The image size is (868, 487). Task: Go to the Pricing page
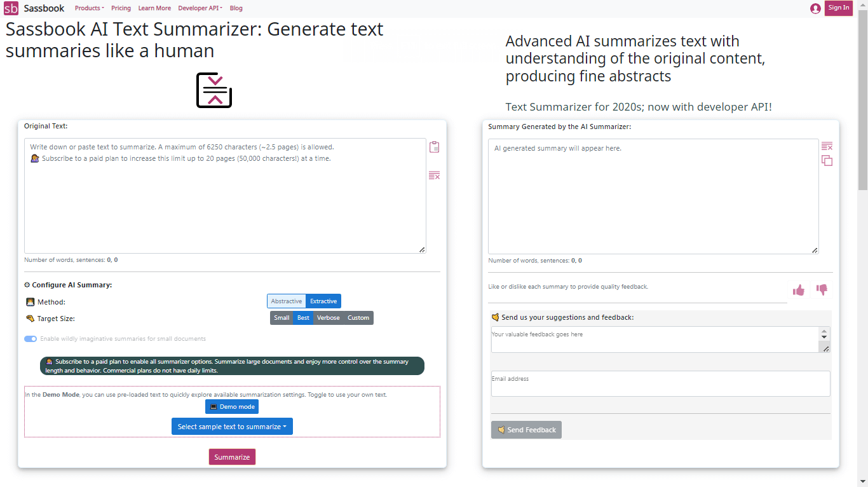pyautogui.click(x=121, y=8)
